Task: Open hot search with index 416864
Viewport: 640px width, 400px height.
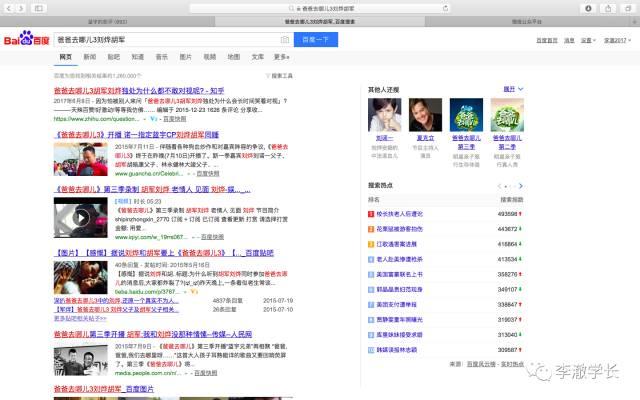Action: (x=396, y=244)
